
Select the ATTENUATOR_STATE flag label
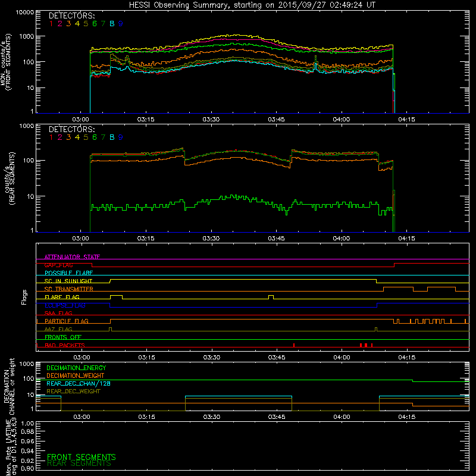pos(72,257)
